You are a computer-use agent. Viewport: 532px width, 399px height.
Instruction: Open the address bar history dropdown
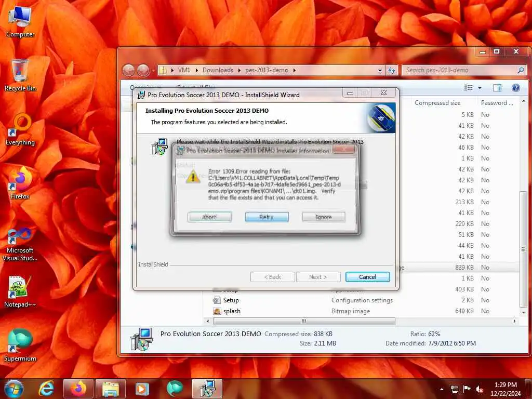click(380, 70)
